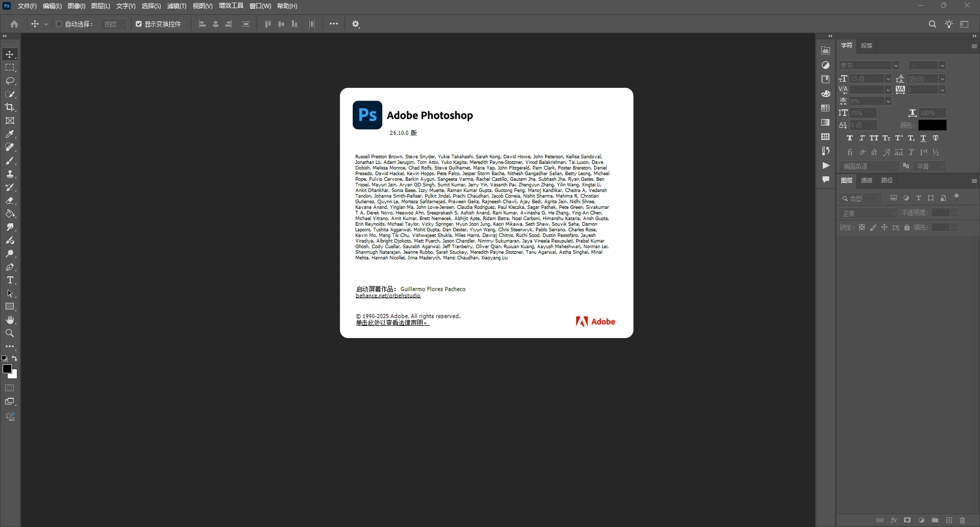Switch to the 通道 tab
980x527 pixels.
(x=867, y=180)
